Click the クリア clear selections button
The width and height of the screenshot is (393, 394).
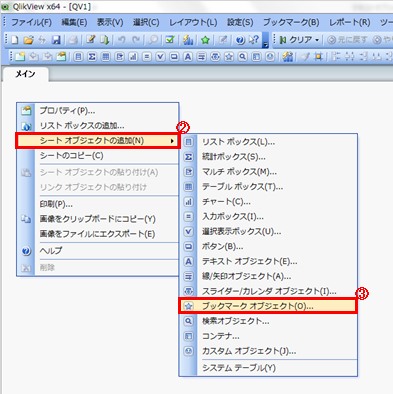tap(296, 40)
